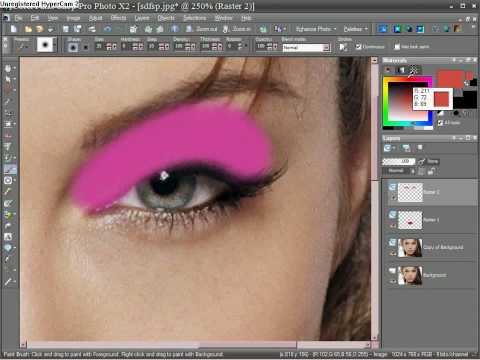The width and height of the screenshot is (480, 360).
Task: Click the Open file folder icon
Action: [28, 29]
